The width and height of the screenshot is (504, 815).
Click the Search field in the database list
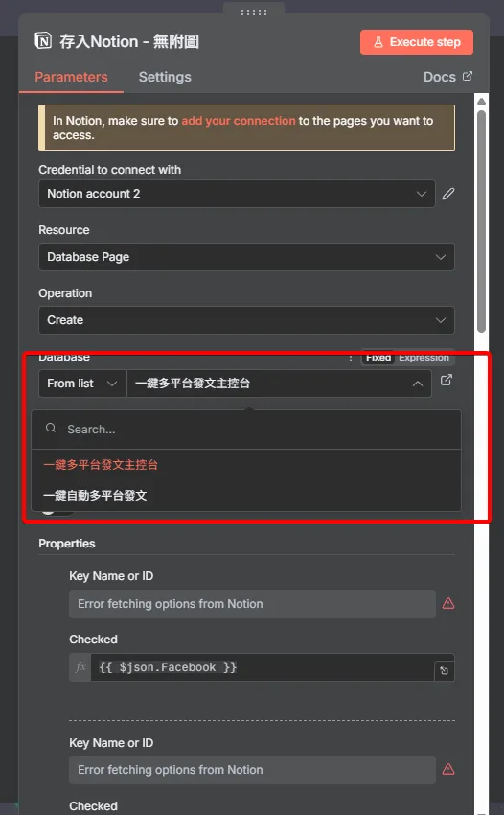[x=246, y=430]
